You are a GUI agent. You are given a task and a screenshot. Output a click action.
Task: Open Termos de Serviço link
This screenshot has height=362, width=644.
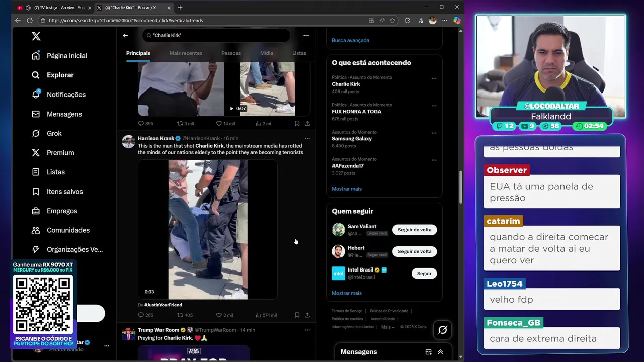point(347,311)
